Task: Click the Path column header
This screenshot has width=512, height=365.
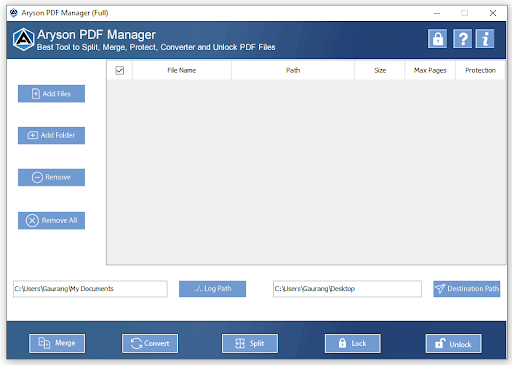Action: 293,70
